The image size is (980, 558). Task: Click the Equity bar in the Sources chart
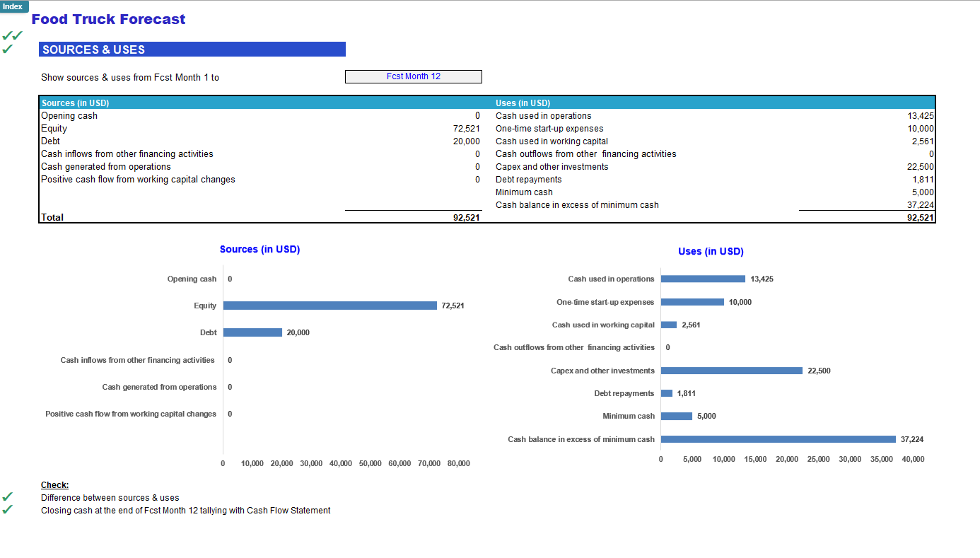330,306
